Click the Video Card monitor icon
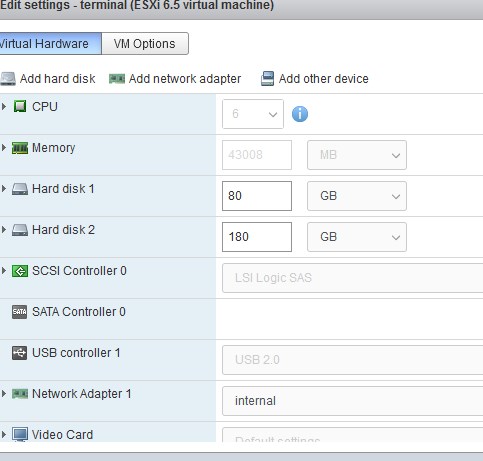 click(20, 435)
